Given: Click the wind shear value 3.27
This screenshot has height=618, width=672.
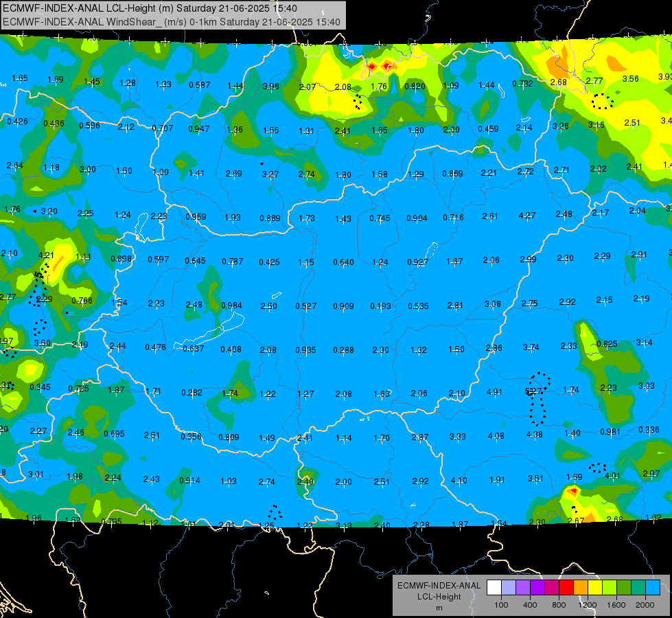Looking at the screenshot, I should point(270,174).
